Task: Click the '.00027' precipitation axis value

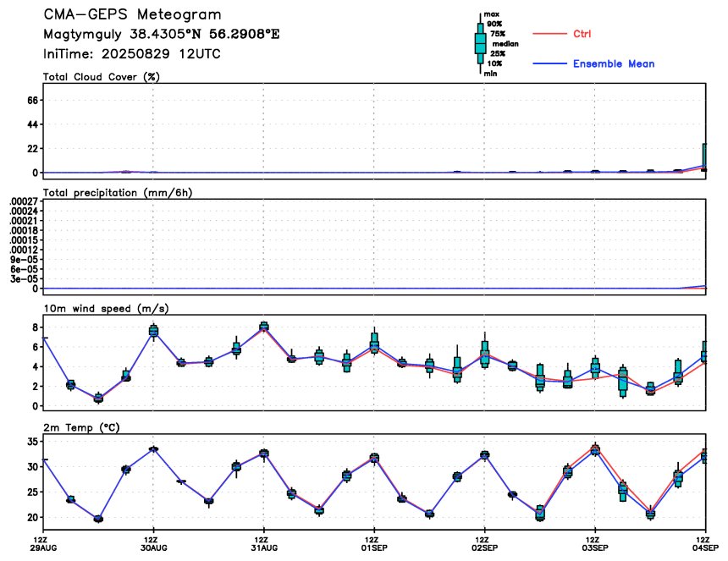Action: [24, 201]
